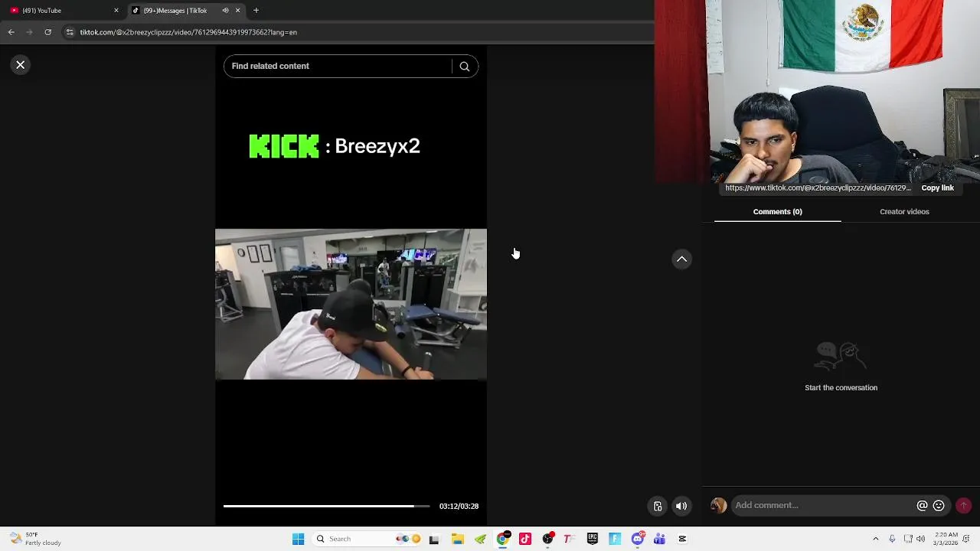
Task: Open Task View from the taskbar
Action: [x=434, y=539]
